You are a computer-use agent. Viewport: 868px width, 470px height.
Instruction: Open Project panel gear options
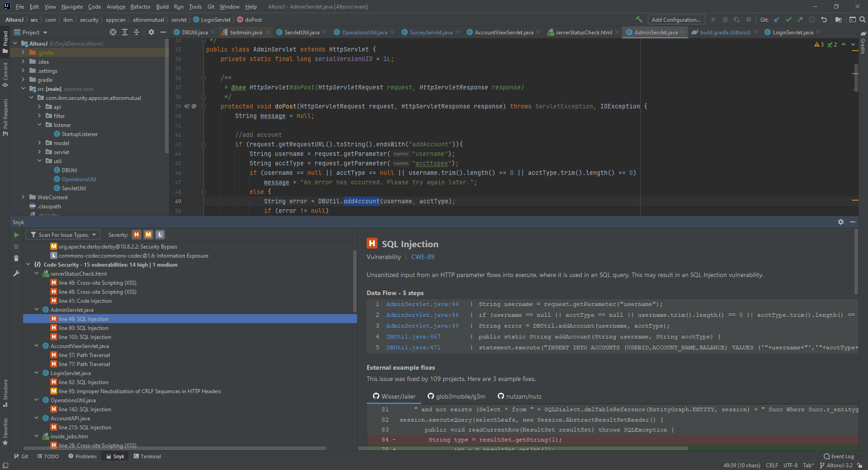pos(151,32)
